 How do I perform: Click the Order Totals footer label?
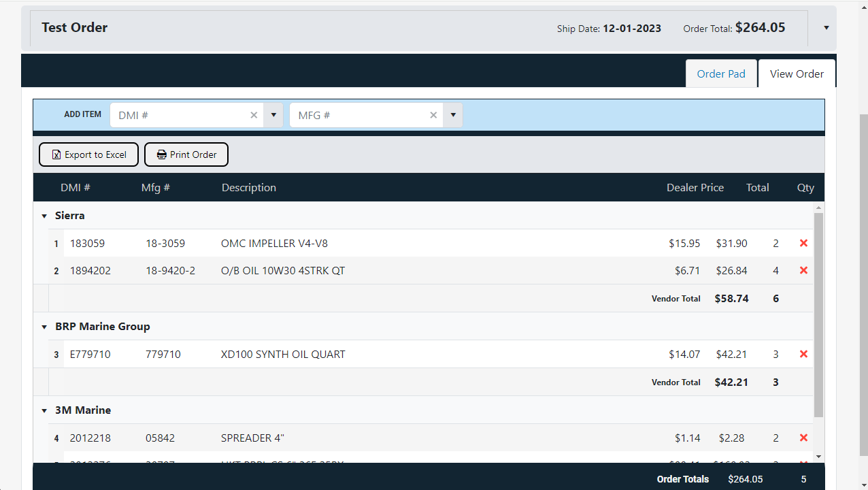coord(683,479)
